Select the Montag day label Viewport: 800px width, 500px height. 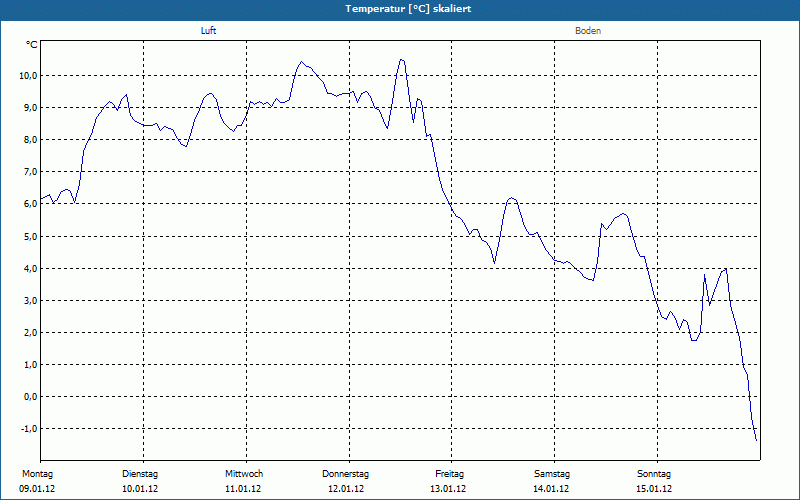[37, 474]
